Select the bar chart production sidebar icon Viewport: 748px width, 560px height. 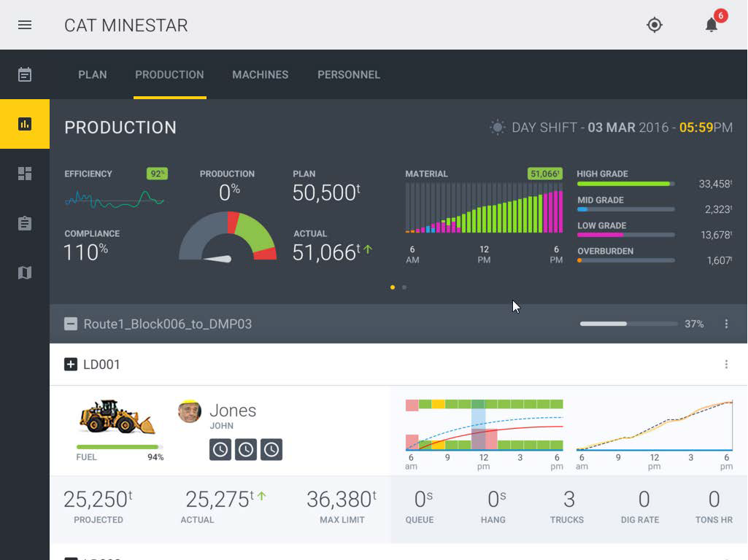25,124
